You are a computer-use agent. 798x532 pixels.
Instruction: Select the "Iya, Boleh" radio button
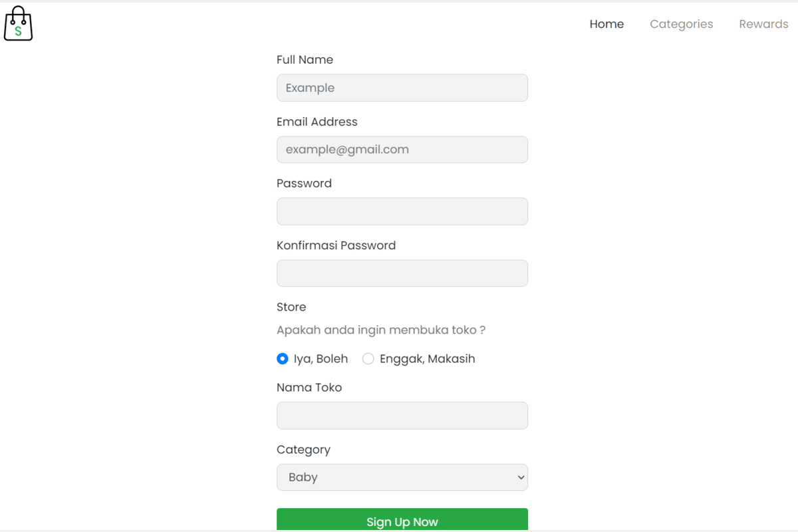[283, 359]
